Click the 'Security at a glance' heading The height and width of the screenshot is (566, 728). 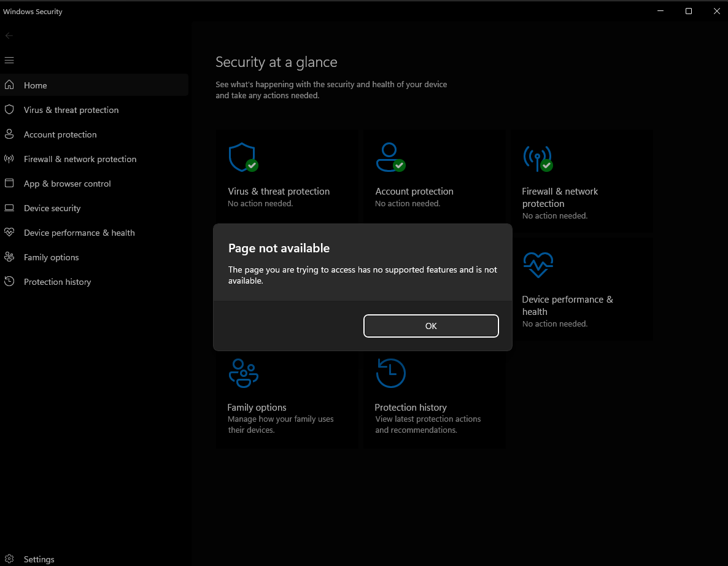click(276, 62)
